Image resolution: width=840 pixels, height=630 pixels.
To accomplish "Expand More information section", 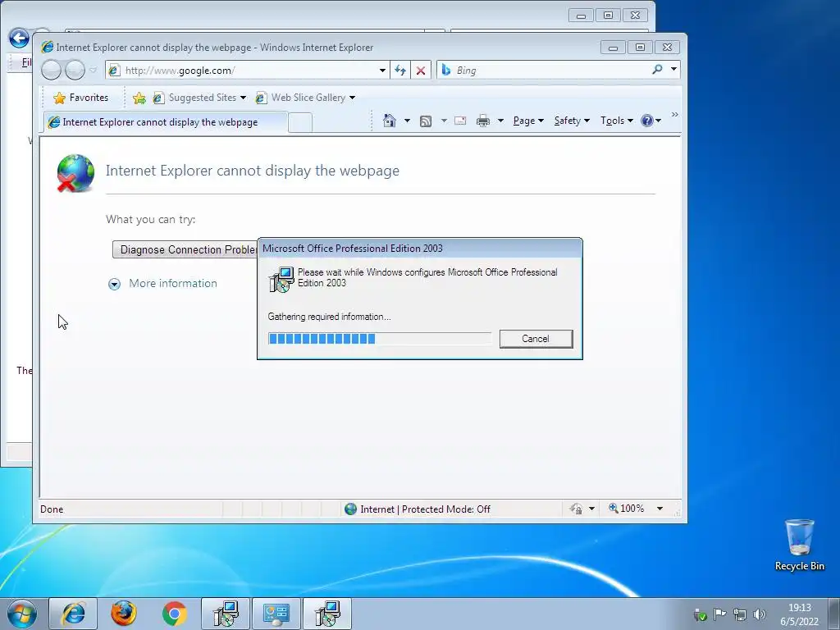I will (x=114, y=284).
